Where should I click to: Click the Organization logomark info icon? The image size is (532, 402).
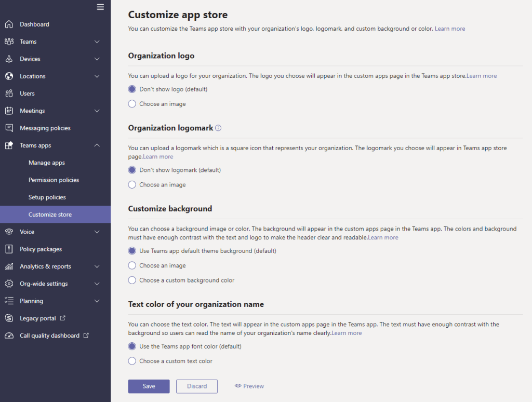click(x=218, y=128)
